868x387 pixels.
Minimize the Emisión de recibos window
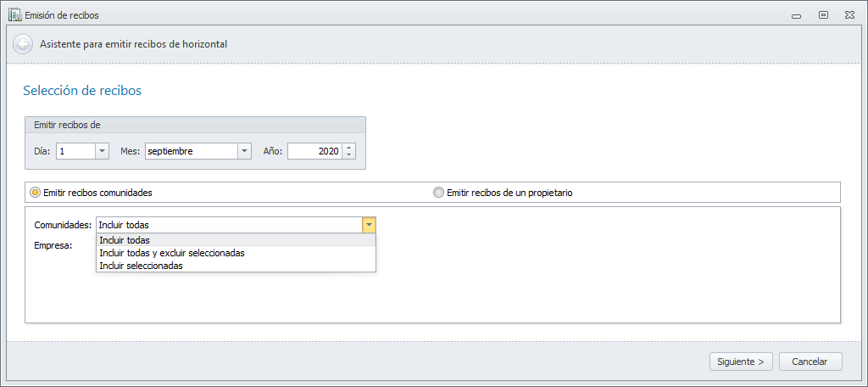pos(796,14)
